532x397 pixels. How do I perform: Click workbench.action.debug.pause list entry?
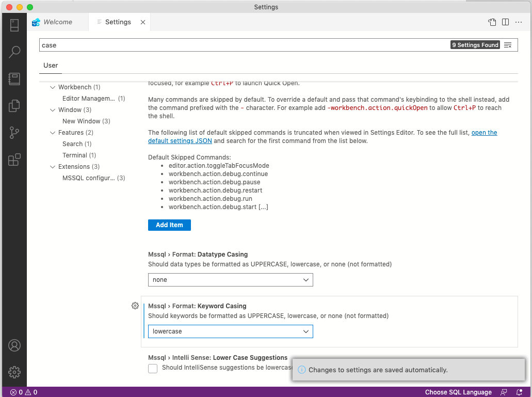pos(215,182)
